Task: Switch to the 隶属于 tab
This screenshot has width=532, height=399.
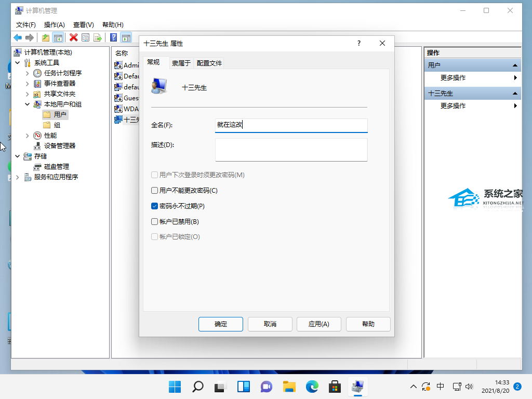Action: [181, 63]
